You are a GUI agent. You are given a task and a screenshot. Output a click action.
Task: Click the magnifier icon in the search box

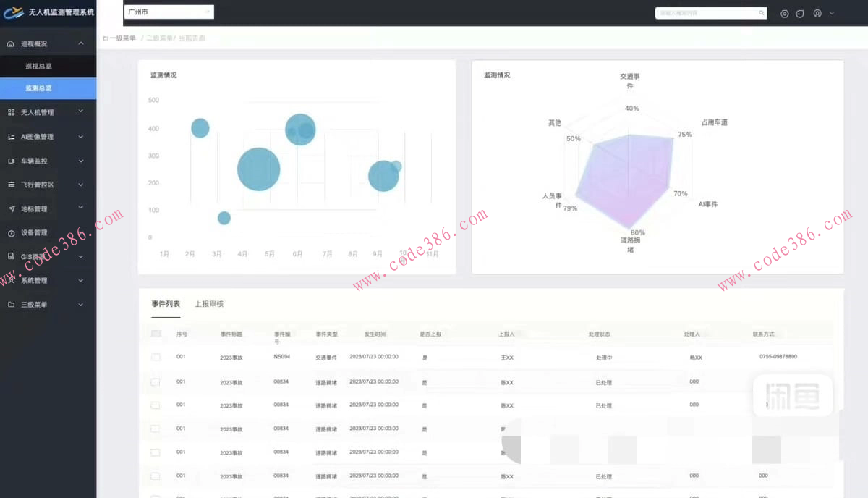pos(761,13)
